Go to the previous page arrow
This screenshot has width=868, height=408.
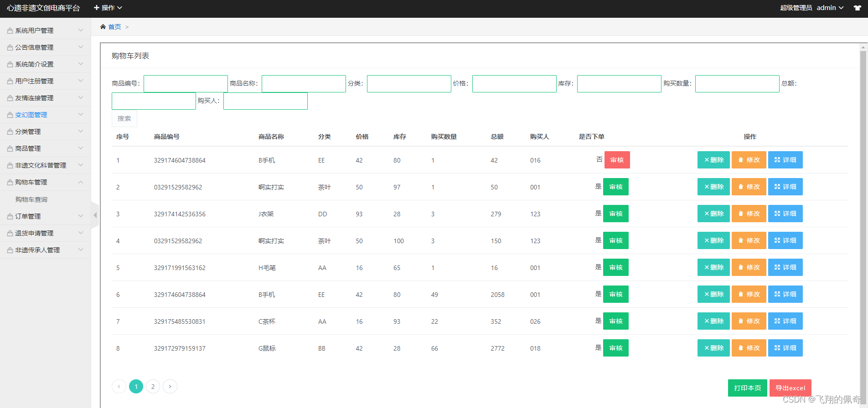119,386
